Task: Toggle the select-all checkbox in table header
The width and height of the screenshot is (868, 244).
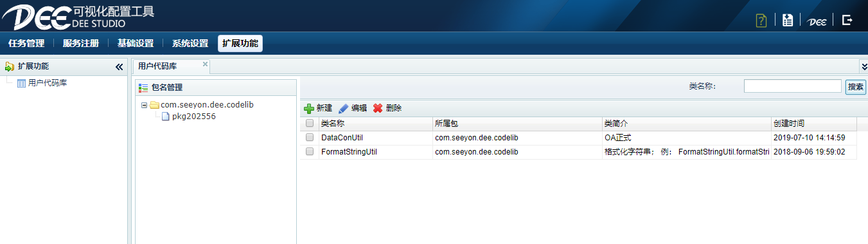Action: tap(310, 123)
